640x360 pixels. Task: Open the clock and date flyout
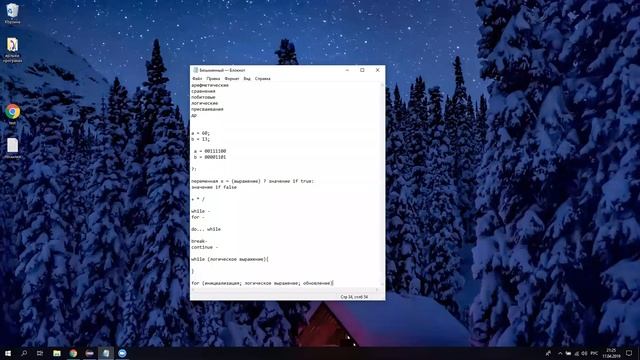[611, 353]
